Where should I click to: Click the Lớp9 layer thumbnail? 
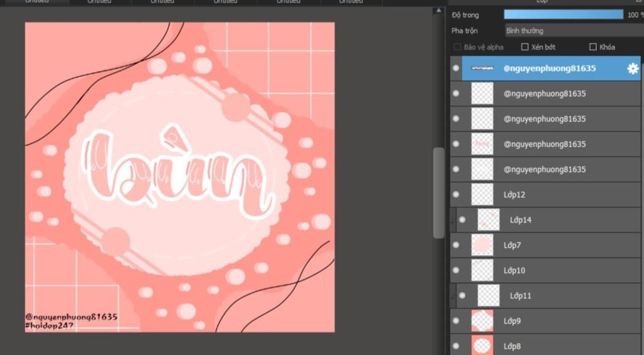(x=482, y=321)
